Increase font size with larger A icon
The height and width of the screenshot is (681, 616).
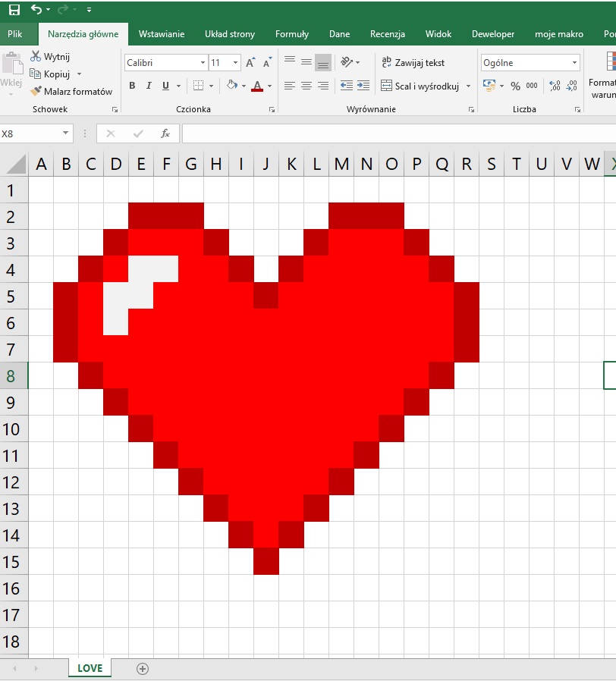[x=250, y=62]
